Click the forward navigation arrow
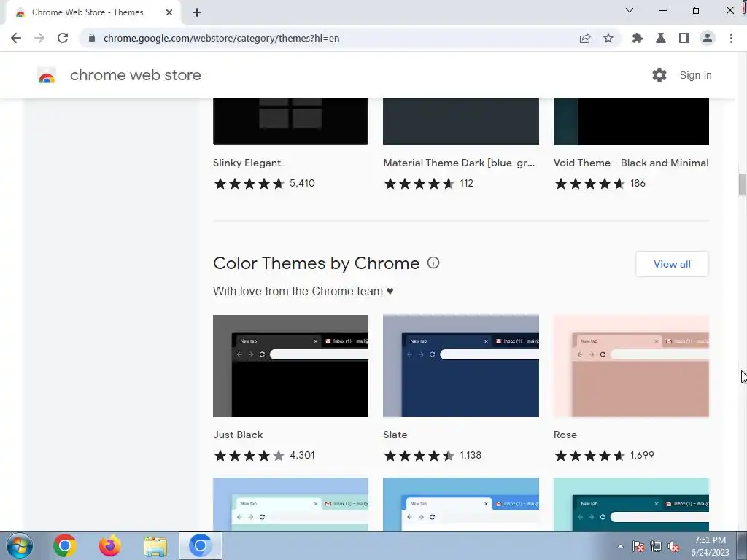The image size is (747, 560). click(x=39, y=38)
